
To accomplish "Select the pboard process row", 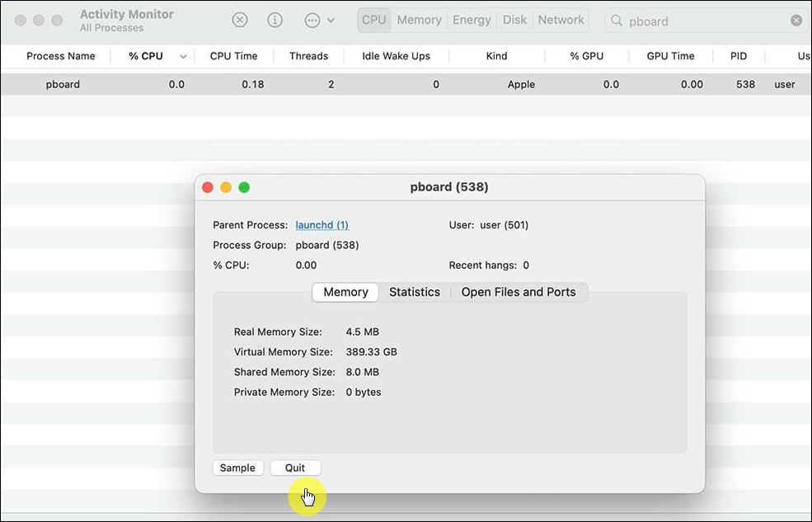I will pyautogui.click(x=406, y=84).
